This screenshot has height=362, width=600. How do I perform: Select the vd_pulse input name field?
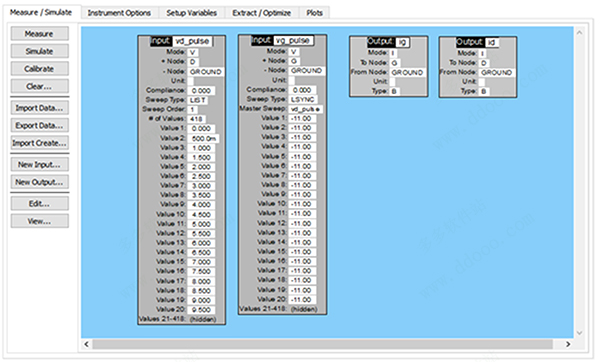pyautogui.click(x=192, y=41)
